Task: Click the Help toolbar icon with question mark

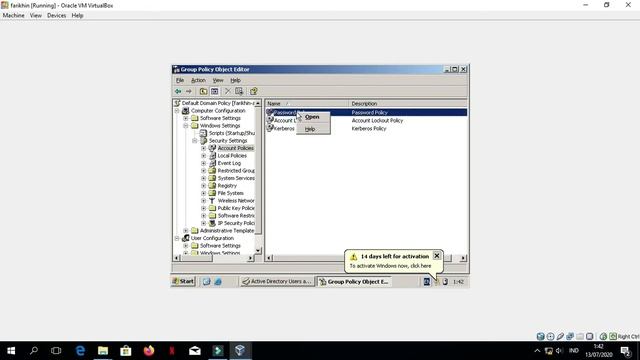Action: tap(253, 91)
